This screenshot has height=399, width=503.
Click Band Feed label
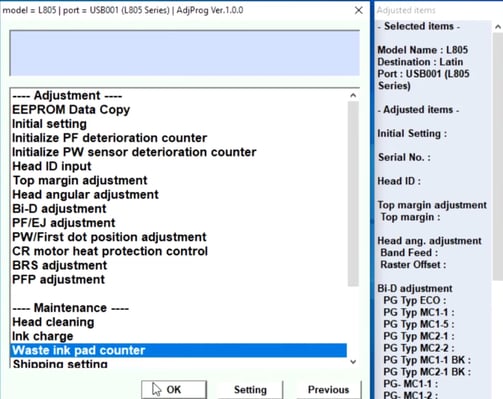point(409,253)
